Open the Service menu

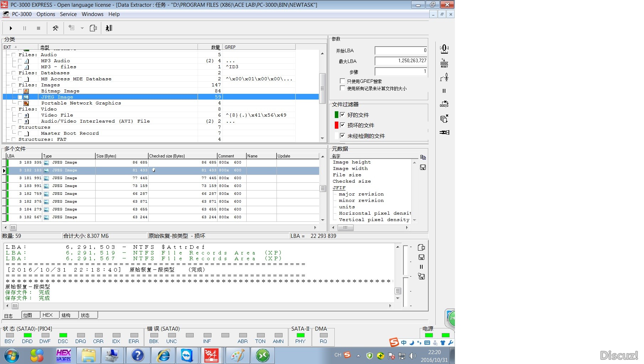[x=68, y=14]
